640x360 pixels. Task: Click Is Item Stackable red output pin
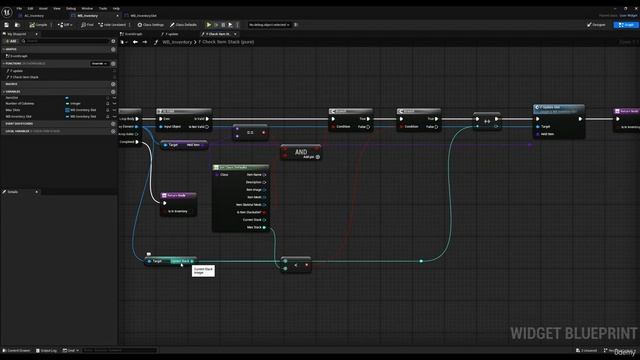pyautogui.click(x=264, y=212)
